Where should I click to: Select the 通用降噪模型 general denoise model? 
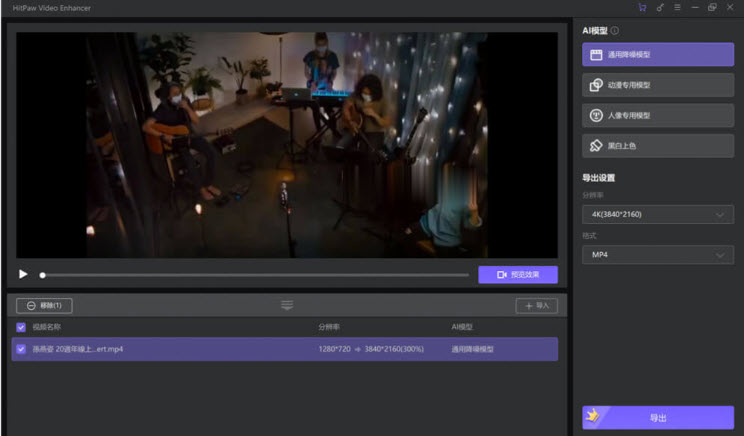tap(658, 55)
